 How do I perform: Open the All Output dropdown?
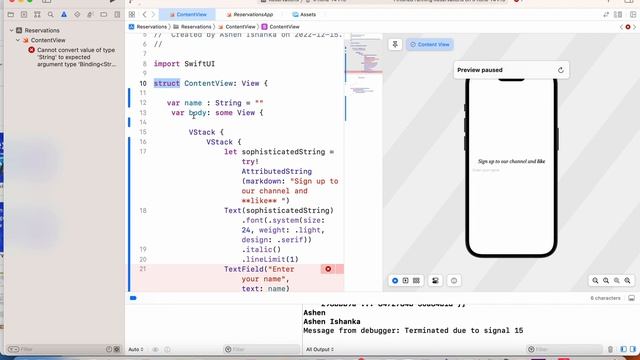tap(320, 349)
